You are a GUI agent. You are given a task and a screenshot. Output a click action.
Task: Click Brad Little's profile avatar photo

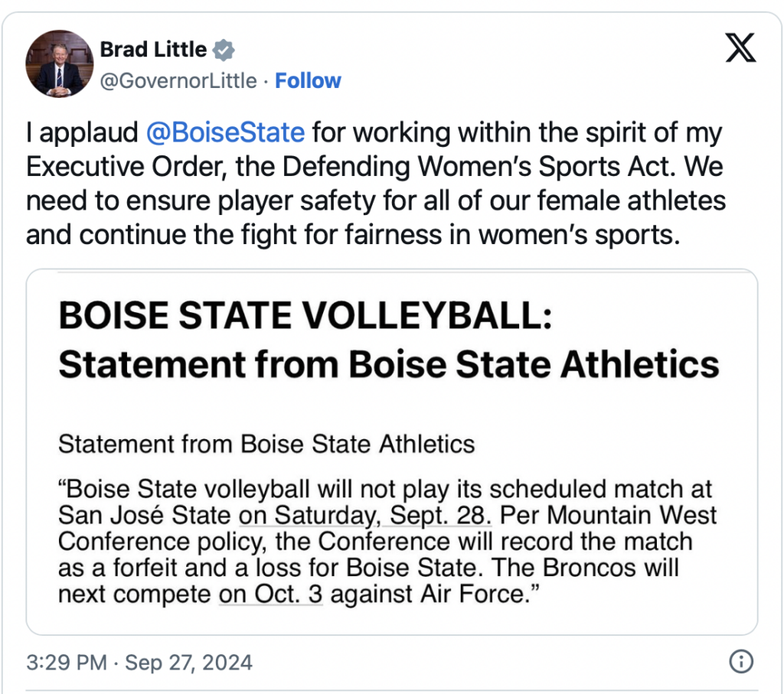tap(59, 64)
